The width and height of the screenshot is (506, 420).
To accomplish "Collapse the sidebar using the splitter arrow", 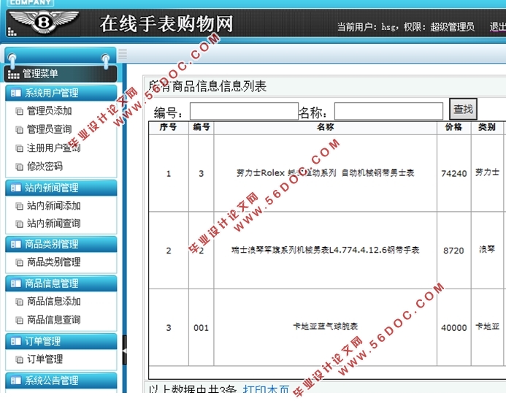I will coord(124,351).
